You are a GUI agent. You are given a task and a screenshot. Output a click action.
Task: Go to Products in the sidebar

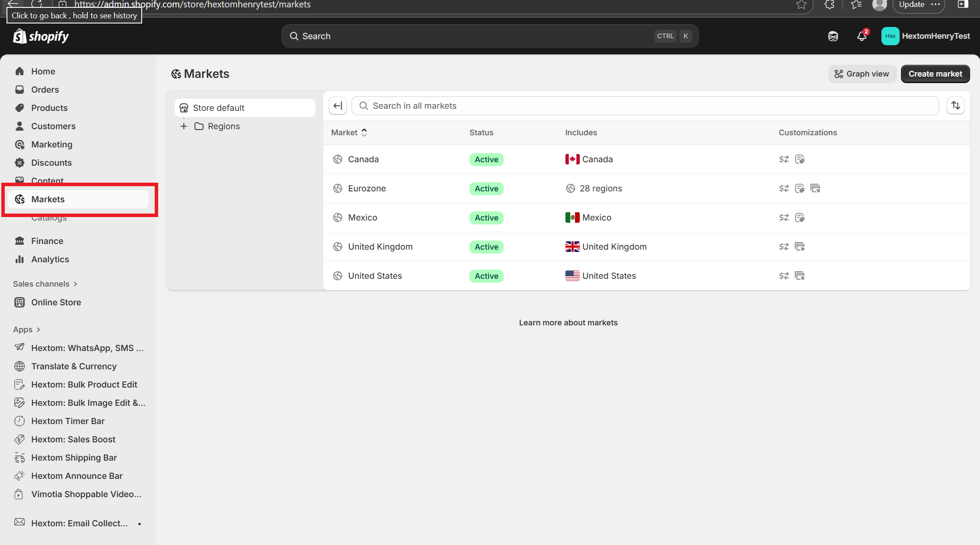point(49,108)
